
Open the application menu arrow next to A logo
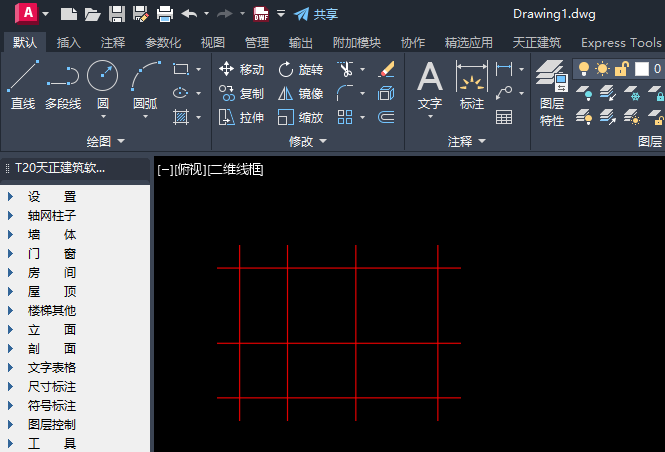point(45,14)
